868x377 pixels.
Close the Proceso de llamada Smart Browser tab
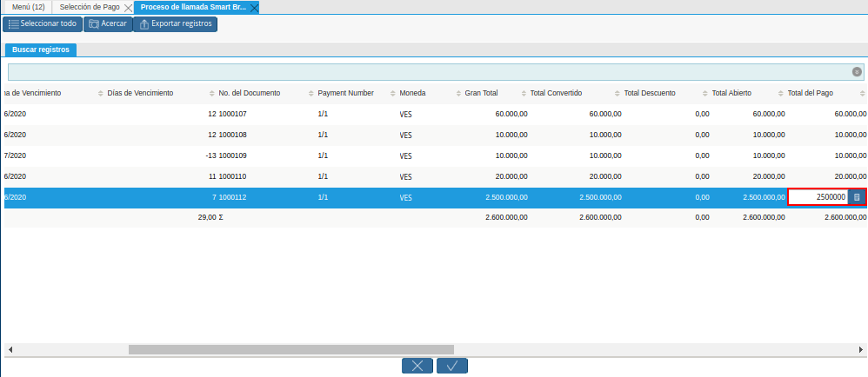(255, 7)
